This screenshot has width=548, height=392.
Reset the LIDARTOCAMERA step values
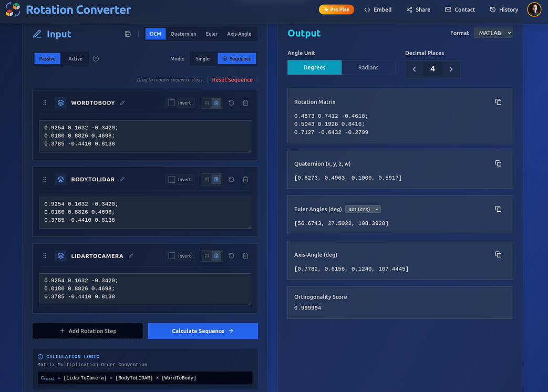point(231,256)
